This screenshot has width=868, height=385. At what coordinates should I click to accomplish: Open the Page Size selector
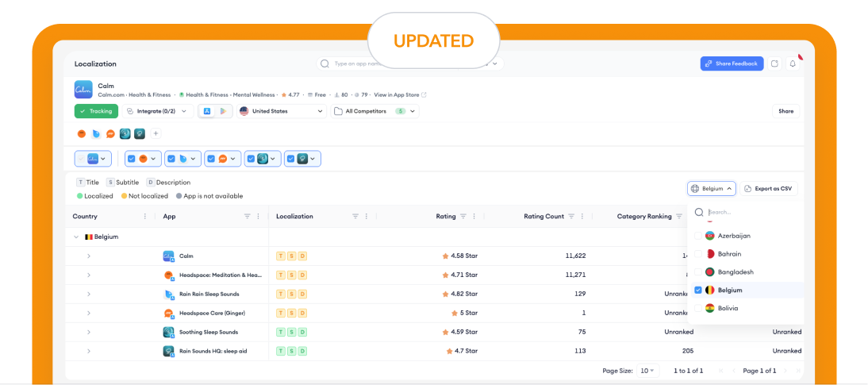[648, 371]
